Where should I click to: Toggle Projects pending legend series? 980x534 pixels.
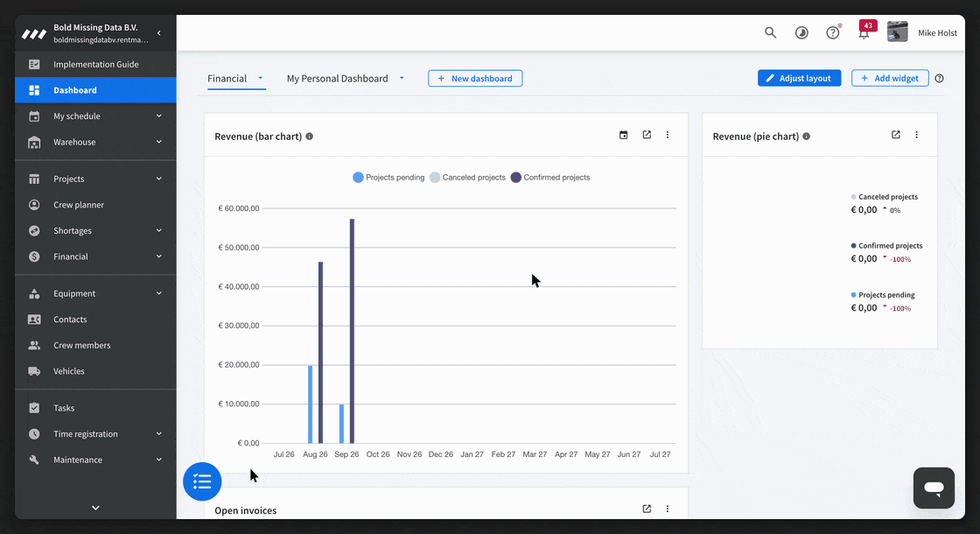tap(388, 178)
